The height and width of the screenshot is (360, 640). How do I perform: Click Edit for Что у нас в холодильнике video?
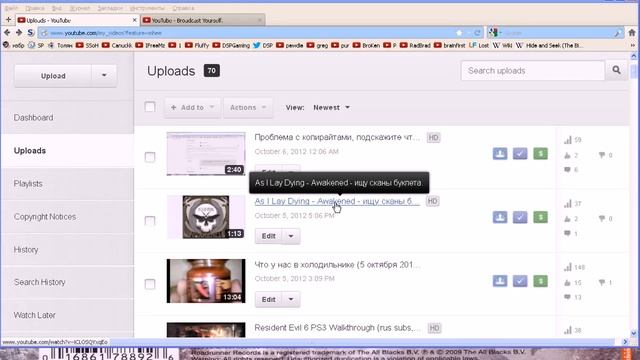(x=269, y=300)
